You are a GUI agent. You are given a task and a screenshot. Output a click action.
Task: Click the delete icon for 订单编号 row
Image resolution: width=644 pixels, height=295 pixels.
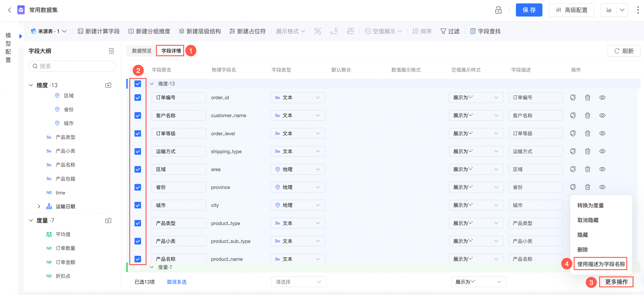click(587, 98)
